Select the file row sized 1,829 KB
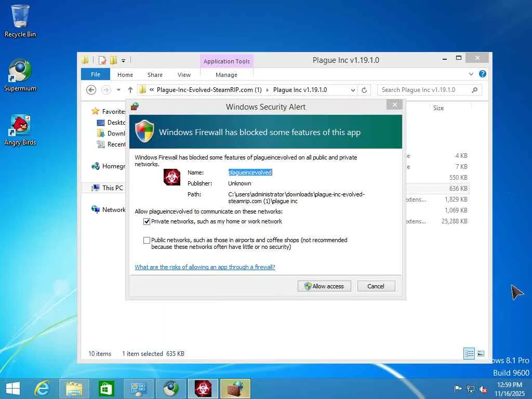 [x=437, y=199]
